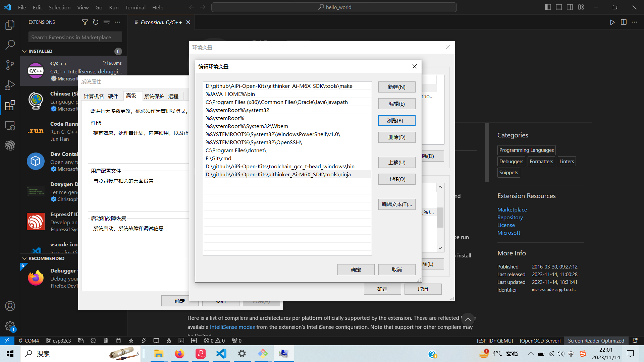Viewport: 644px width, 362px height.
Task: Open the Terminal menu
Action: [135, 7]
